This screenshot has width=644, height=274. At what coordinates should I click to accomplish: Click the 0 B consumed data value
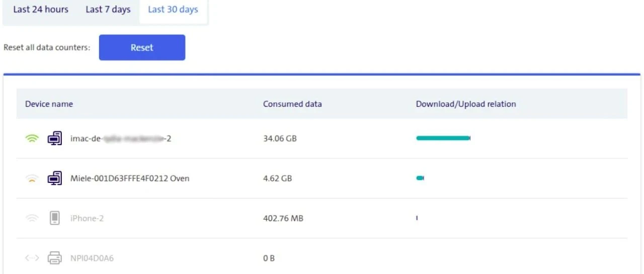point(269,258)
